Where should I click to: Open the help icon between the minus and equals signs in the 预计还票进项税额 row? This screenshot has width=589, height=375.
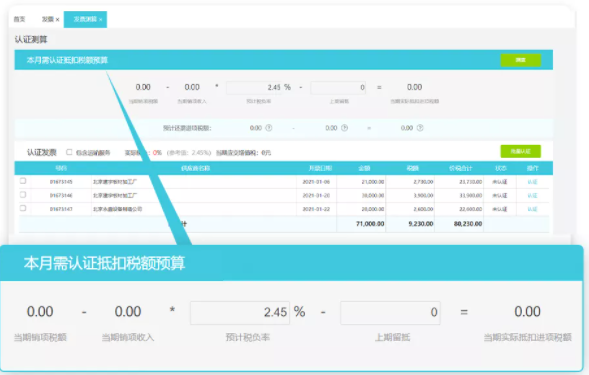coord(344,128)
